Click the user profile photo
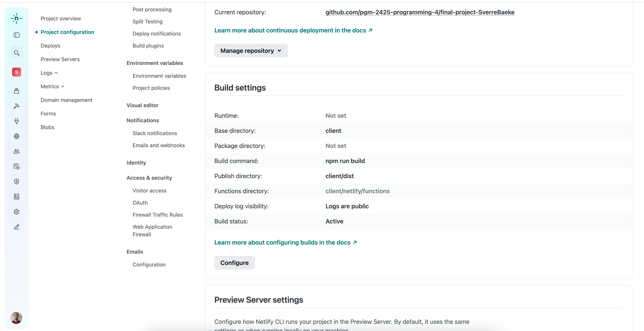Screen dimensions: 644x331 [16, 318]
